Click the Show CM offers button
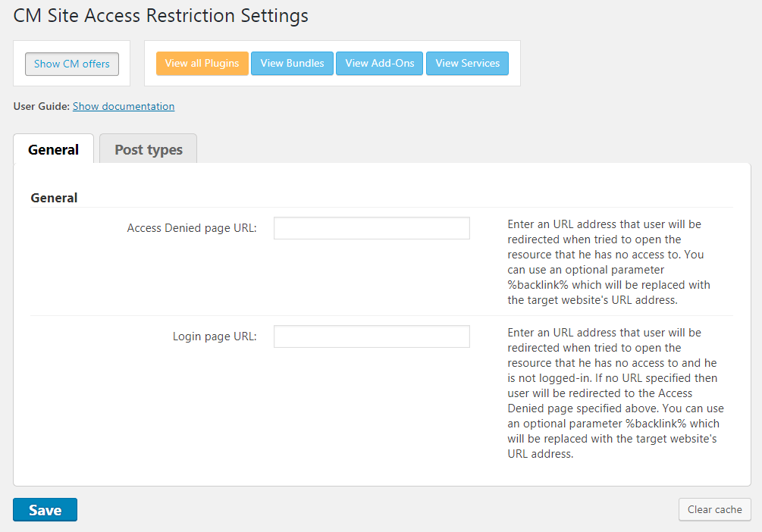The height and width of the screenshot is (532, 762). [x=72, y=64]
